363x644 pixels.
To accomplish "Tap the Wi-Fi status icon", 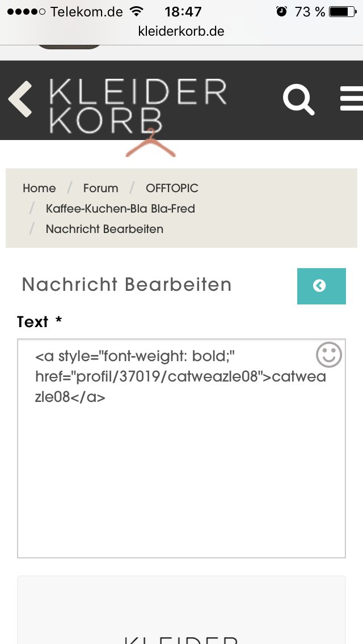I will [x=136, y=11].
